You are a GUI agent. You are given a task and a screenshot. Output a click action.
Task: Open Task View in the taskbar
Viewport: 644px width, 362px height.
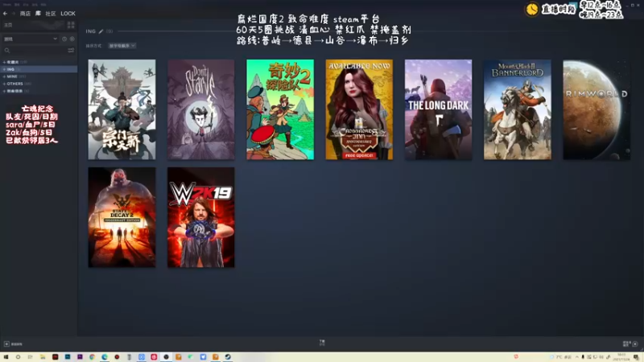(x=30, y=357)
